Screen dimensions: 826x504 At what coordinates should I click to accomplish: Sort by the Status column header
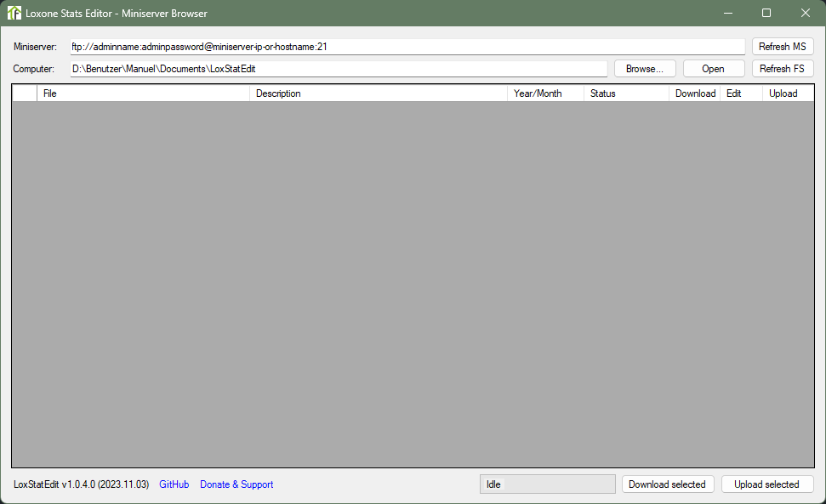coord(626,93)
